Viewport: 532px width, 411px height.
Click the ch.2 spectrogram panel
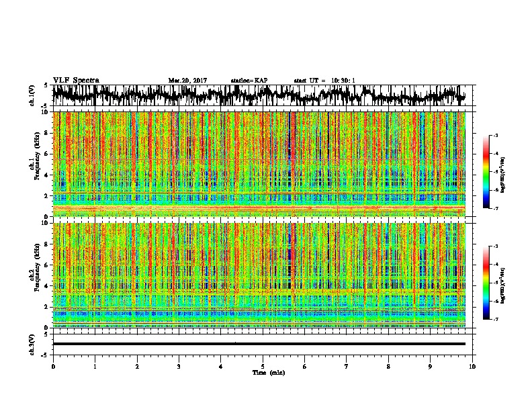[x=259, y=275]
